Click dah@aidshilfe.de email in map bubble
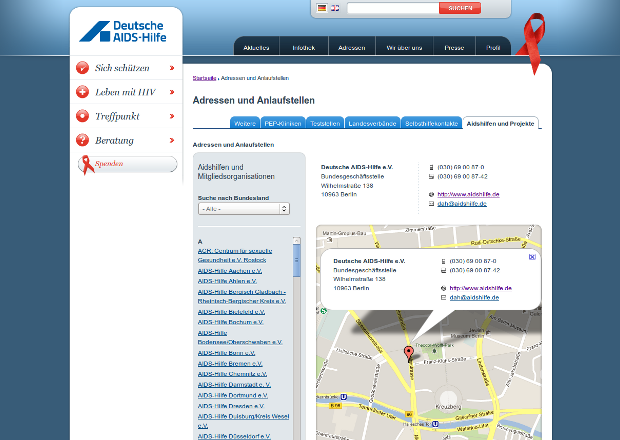Image resolution: width=620 pixels, height=440 pixels. click(474, 297)
